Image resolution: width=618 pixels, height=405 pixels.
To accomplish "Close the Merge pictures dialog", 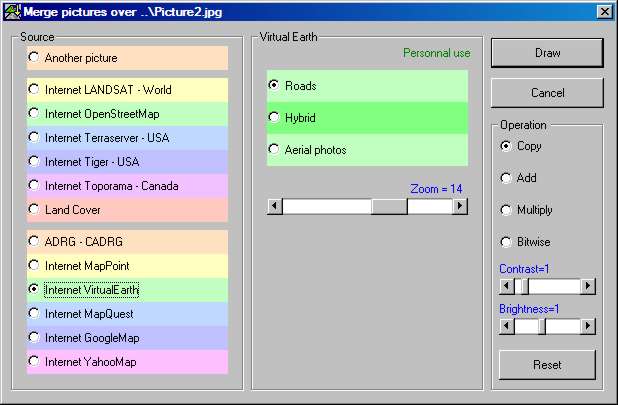I will click(x=605, y=12).
